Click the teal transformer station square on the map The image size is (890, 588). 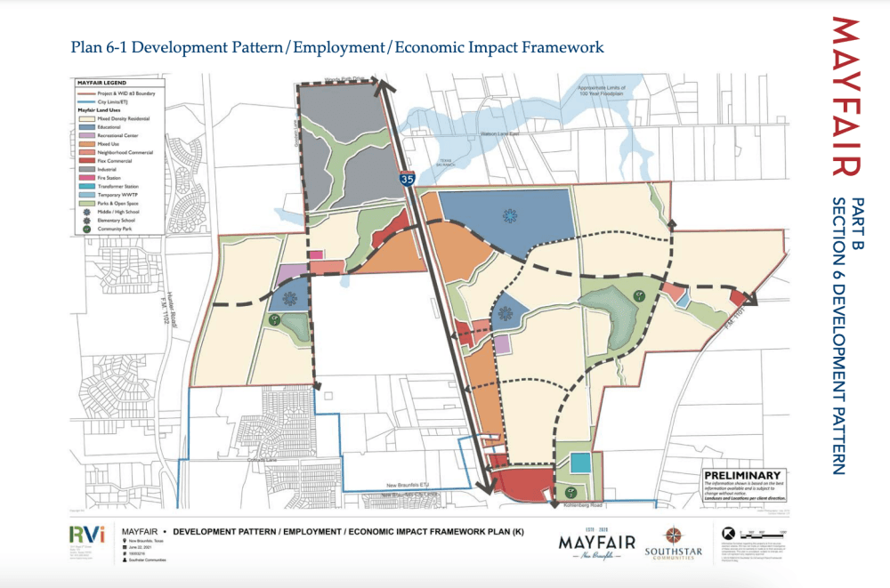[x=580, y=463]
